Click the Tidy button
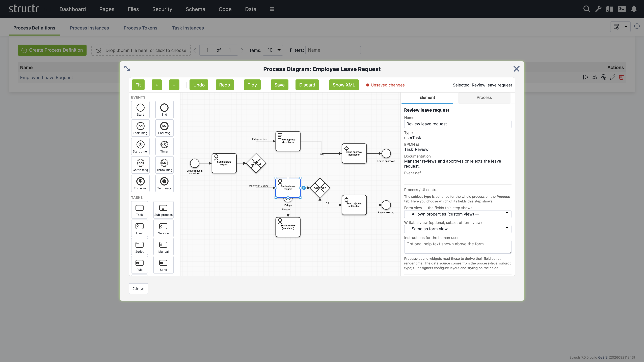 click(x=252, y=85)
